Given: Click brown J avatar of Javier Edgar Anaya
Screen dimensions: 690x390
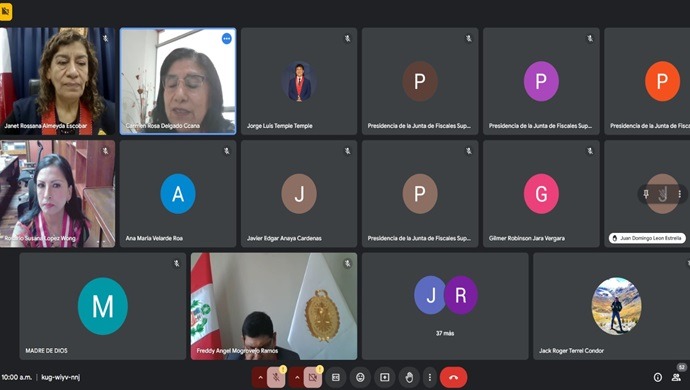Looking at the screenshot, I should (x=299, y=194).
